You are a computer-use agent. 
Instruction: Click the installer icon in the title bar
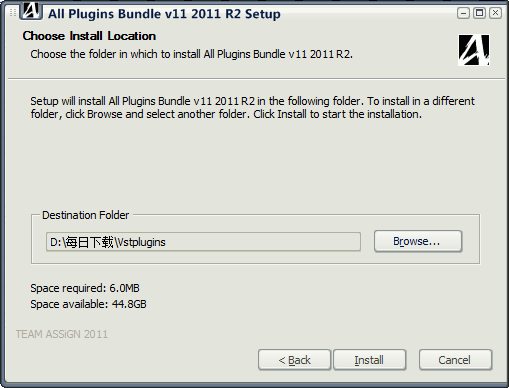tap(31, 10)
